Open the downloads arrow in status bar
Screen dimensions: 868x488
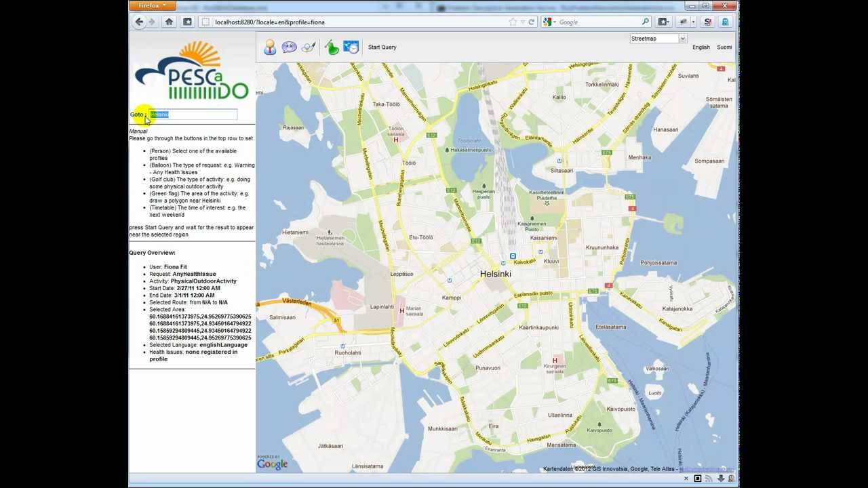point(720,479)
